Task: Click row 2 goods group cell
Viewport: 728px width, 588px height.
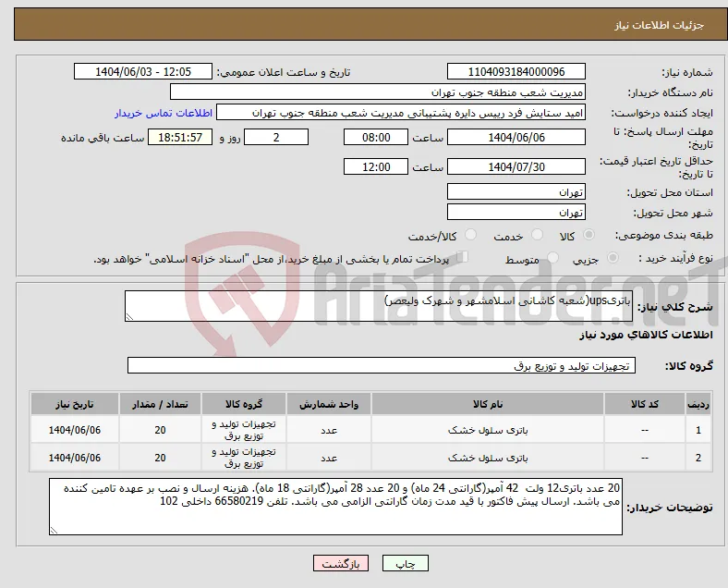Action: click(244, 458)
